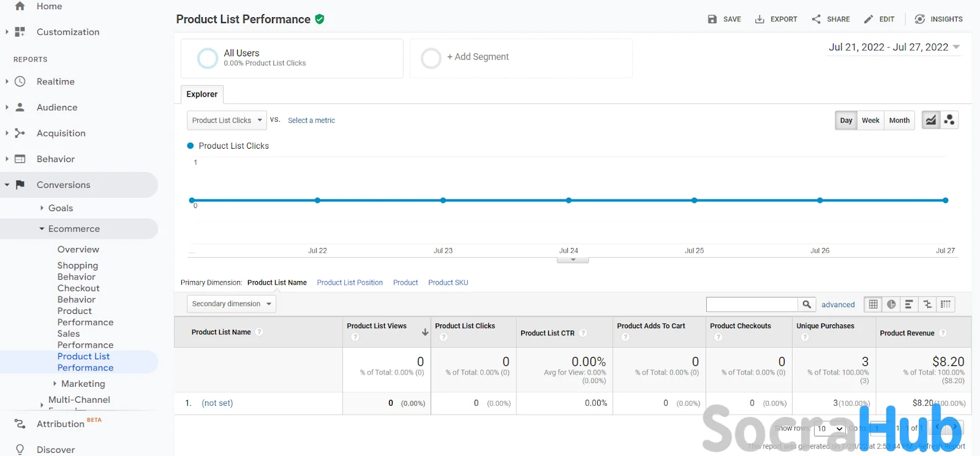The width and height of the screenshot is (980, 456).
Task: Click the (not set) row link
Action: (217, 403)
